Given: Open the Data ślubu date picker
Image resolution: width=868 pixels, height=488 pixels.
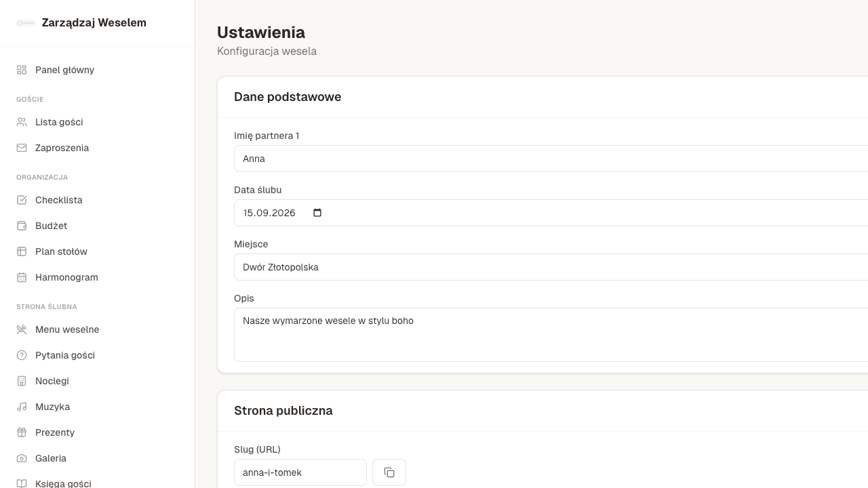Looking at the screenshot, I should [x=317, y=212].
